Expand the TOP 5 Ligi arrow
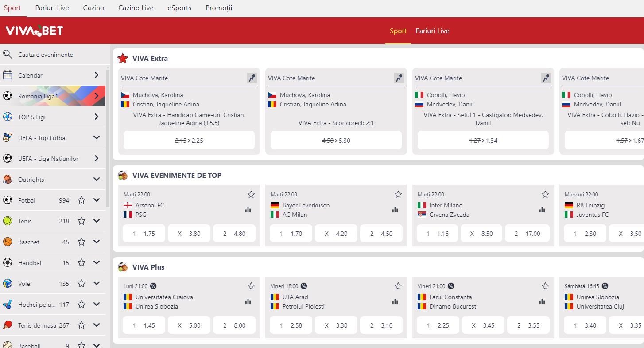 click(97, 117)
